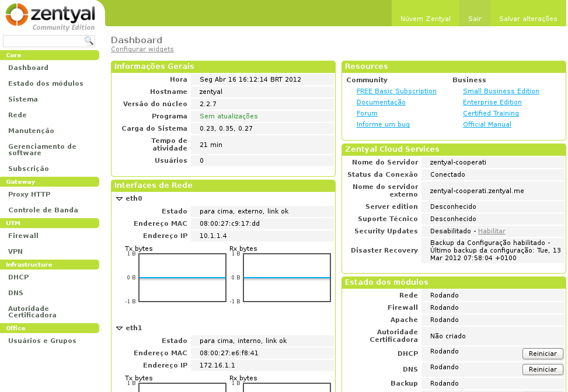Screen dimensions: 568x392
Task: Collapse the eth0 interface section
Action: [x=119, y=198]
